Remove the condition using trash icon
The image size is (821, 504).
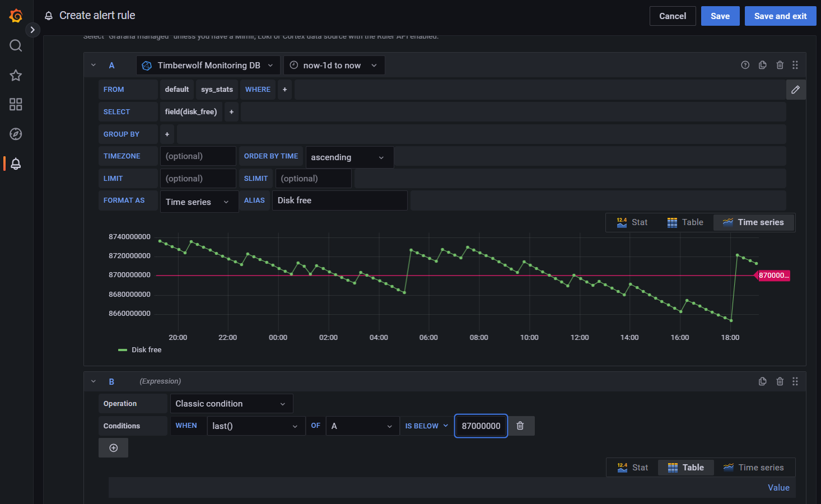pos(520,426)
